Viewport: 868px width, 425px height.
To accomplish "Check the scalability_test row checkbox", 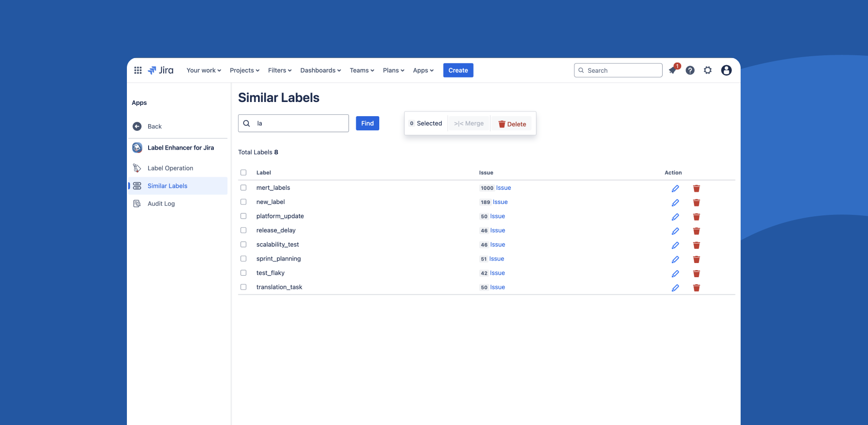I will [x=243, y=244].
